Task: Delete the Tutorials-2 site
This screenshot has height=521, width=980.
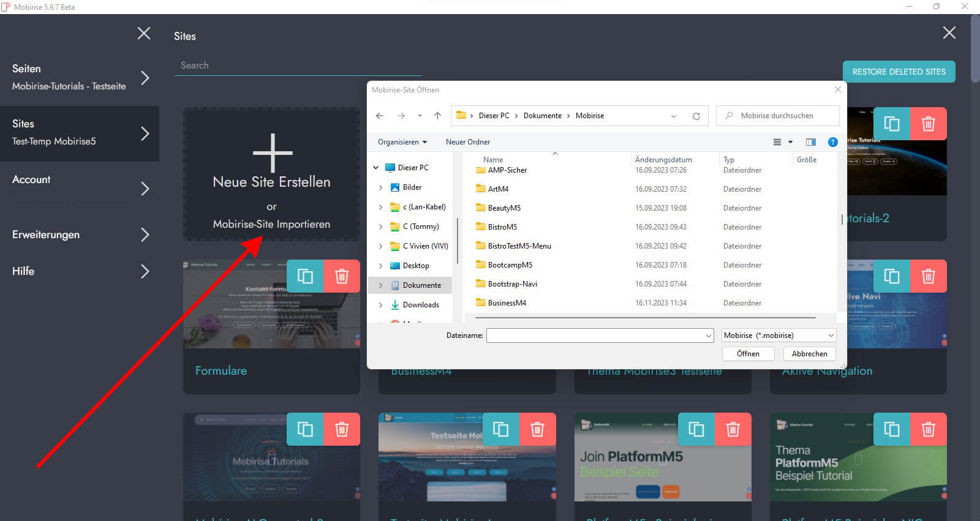Action: [929, 124]
